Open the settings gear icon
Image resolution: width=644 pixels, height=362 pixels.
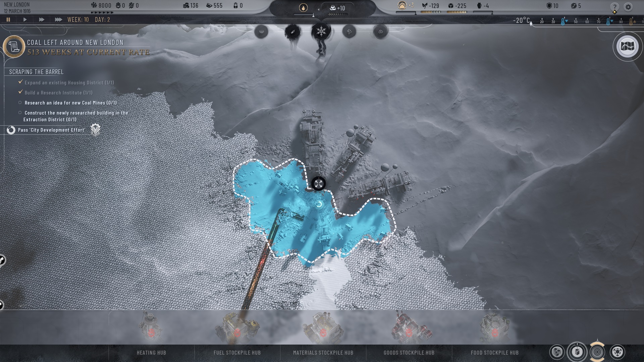pos(628,7)
